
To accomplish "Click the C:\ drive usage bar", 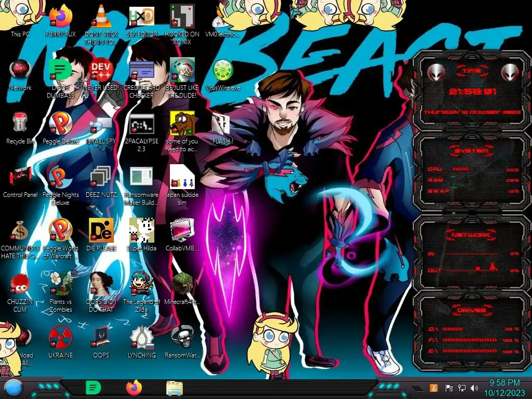I will [x=453, y=329].
